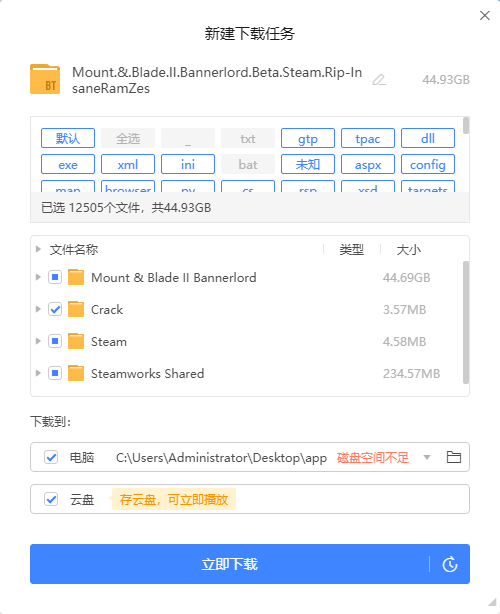The width and height of the screenshot is (500, 614).
Task: Expand the Mount & Blade II Bannerlord folder
Action: 38,277
